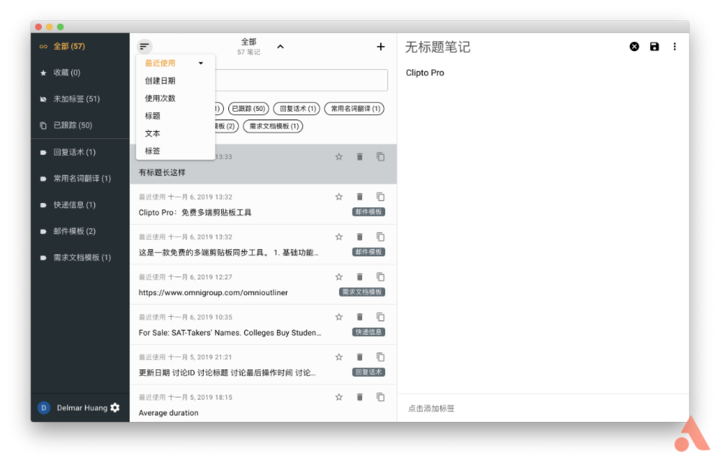The width and height of the screenshot is (720, 463).
Task: Click the 快速信息 tag on SAT-Takers note
Action: coord(369,332)
